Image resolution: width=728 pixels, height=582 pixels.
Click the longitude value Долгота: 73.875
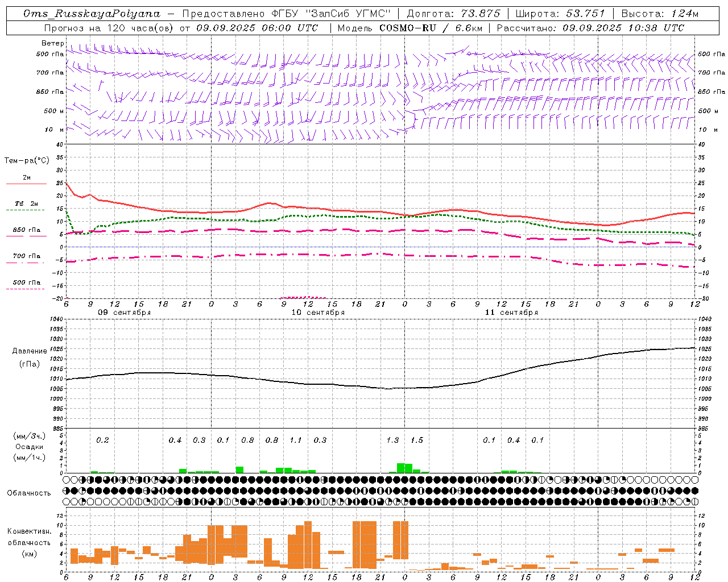point(454,14)
